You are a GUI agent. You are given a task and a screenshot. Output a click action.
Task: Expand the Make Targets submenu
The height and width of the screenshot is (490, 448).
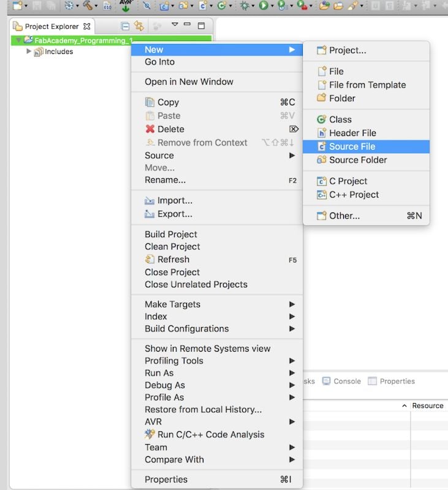pos(217,304)
